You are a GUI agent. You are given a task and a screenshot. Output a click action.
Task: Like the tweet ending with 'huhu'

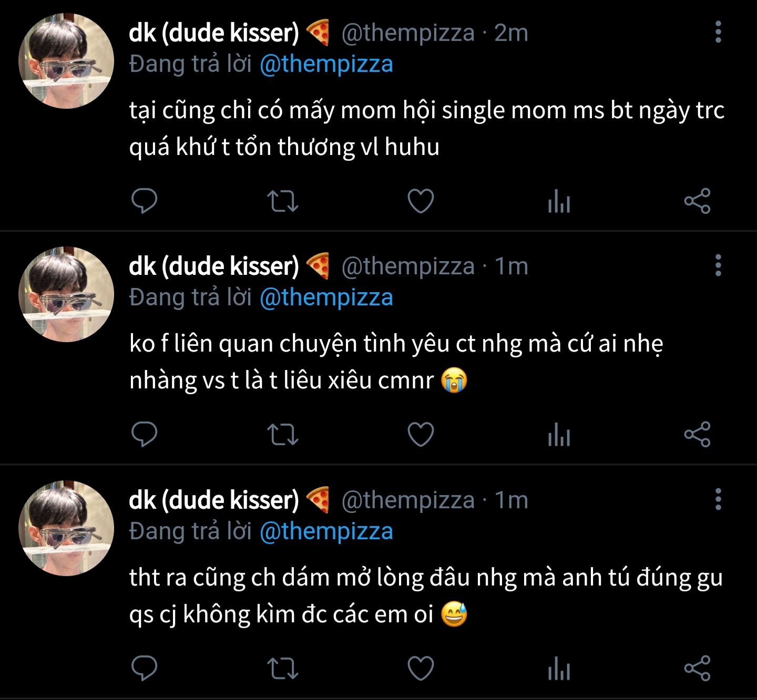coord(421,201)
